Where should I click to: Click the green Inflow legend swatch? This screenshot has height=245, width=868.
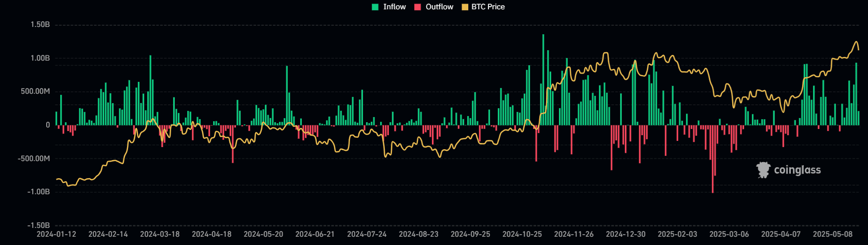tap(375, 7)
